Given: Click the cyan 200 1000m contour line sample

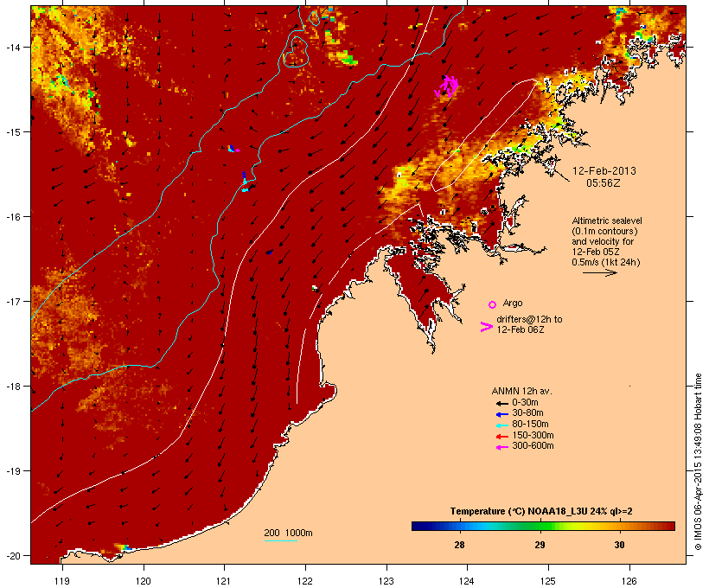Looking at the screenshot, I should point(281,540).
